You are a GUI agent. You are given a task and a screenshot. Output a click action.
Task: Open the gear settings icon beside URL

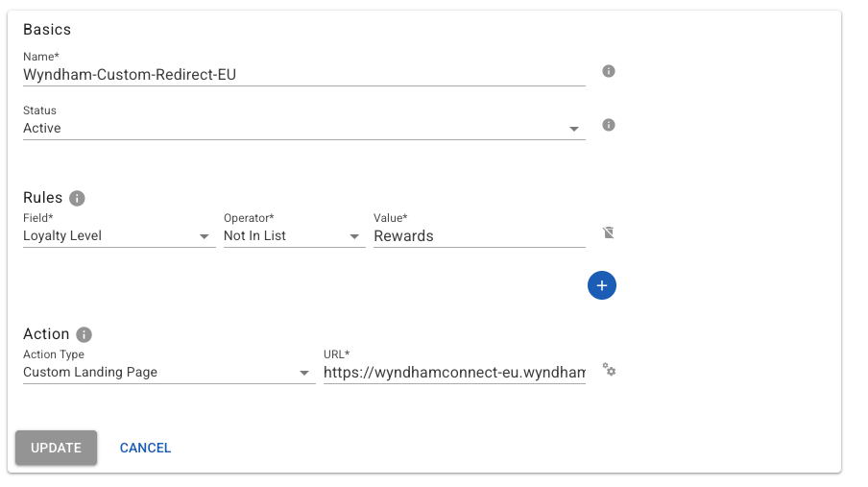(x=609, y=370)
